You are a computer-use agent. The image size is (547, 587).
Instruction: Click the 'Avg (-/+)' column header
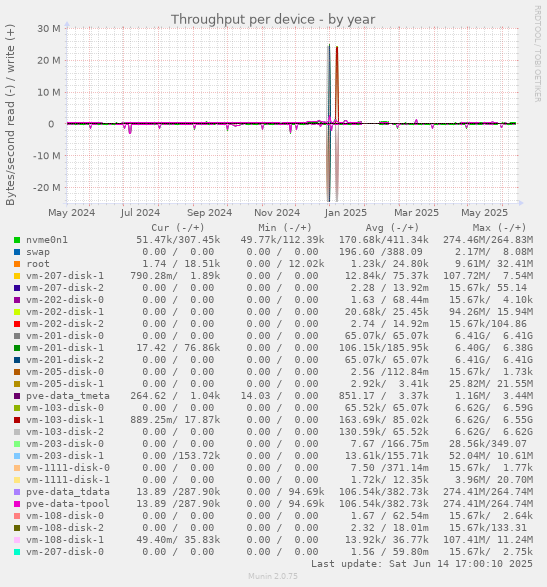(x=392, y=228)
